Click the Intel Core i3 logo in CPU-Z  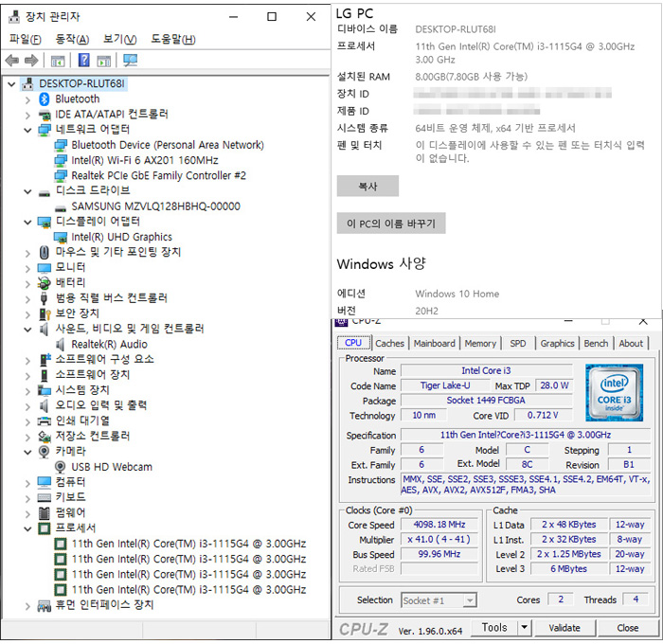pyautogui.click(x=614, y=392)
